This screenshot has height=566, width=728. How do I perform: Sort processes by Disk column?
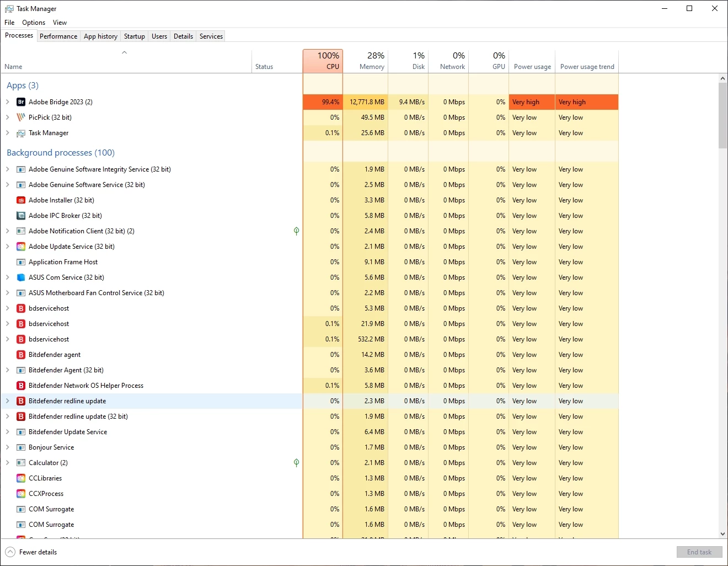[408, 61]
